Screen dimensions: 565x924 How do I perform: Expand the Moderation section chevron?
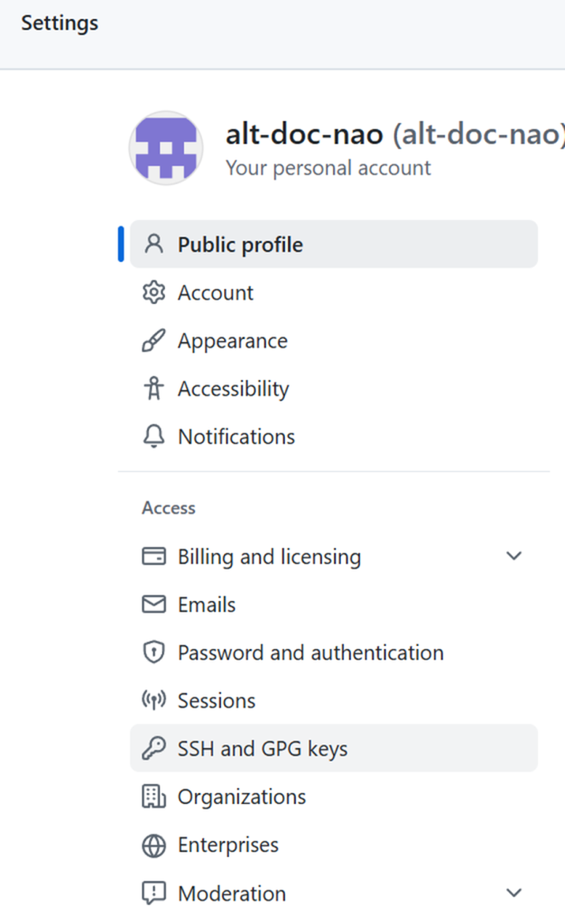pos(514,892)
